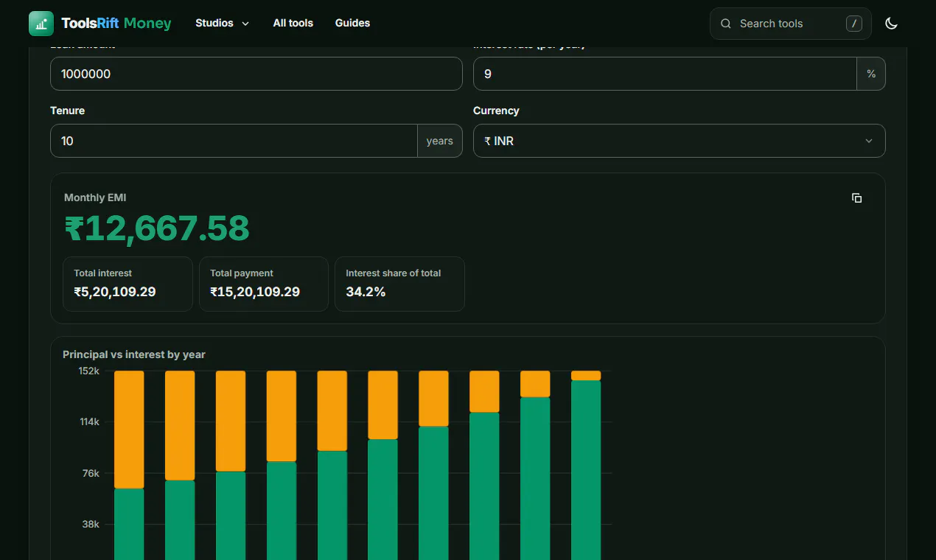Viewport: 936px width, 560px height.
Task: Click the Interest share of total card
Action: (x=399, y=284)
